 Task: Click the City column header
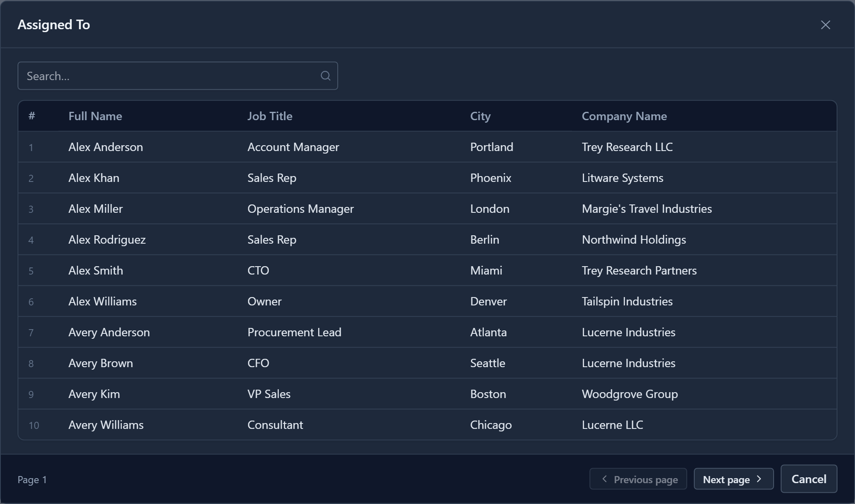click(x=480, y=116)
